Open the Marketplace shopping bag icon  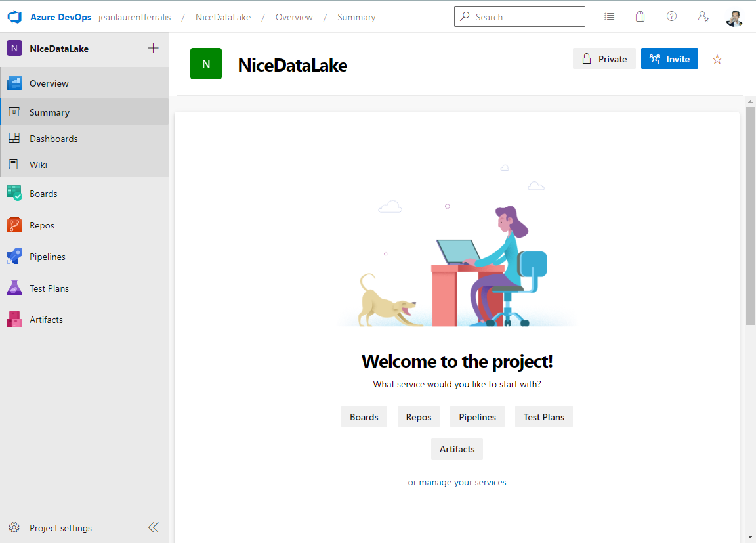640,17
